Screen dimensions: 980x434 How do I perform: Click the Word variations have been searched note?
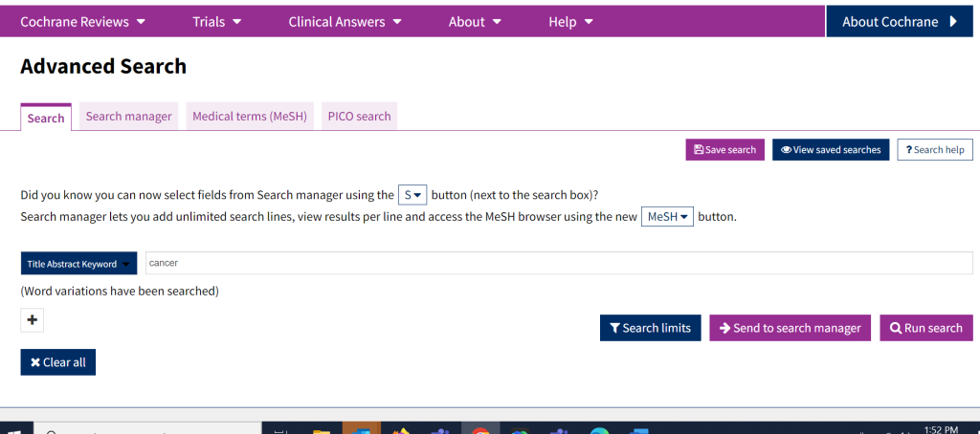120,291
